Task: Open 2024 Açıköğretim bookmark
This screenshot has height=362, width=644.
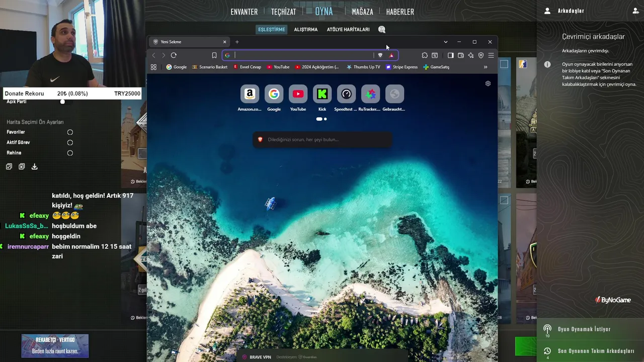Action: point(317,67)
